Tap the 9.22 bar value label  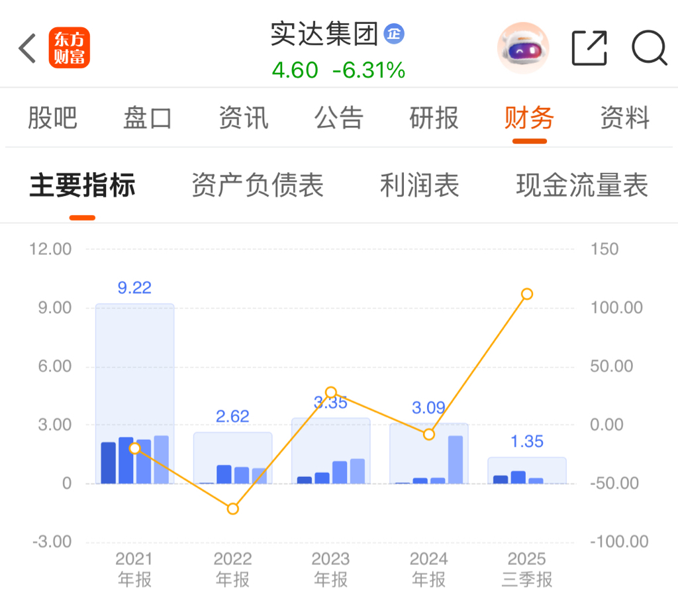tap(134, 287)
